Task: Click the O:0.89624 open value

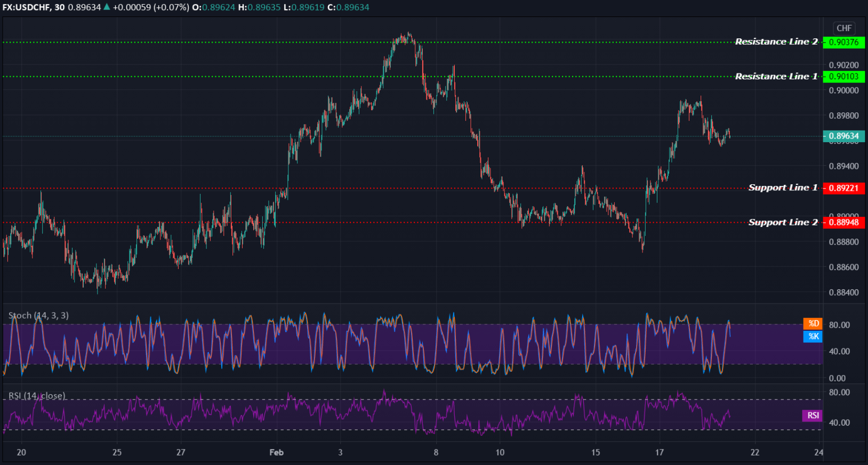Action: (x=213, y=7)
